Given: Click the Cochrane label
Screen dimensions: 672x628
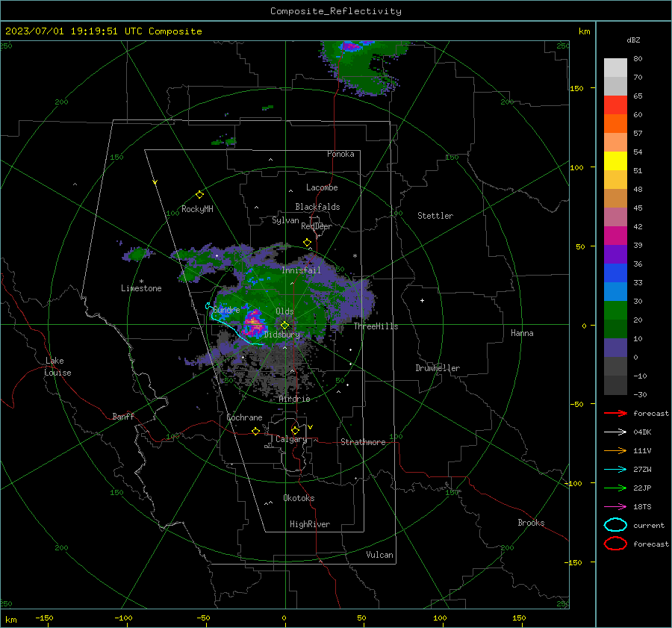Looking at the screenshot, I should pos(244,417).
